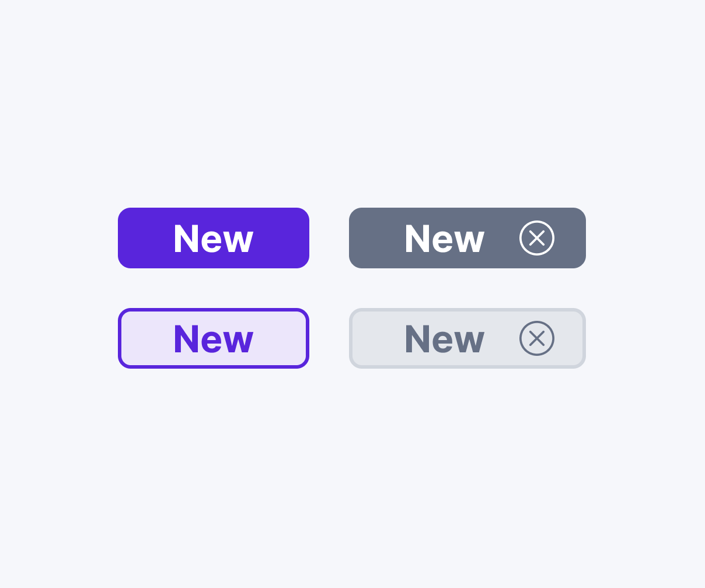This screenshot has height=588, width=705.
Task: Click the purple outlined New badge
Action: pos(213,338)
